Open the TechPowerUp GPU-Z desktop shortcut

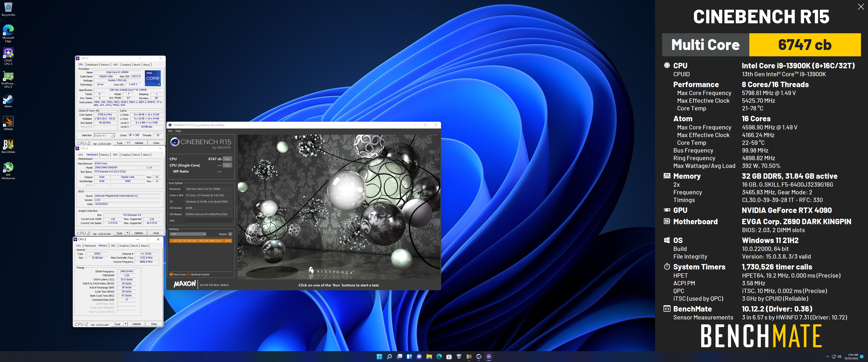(x=8, y=80)
